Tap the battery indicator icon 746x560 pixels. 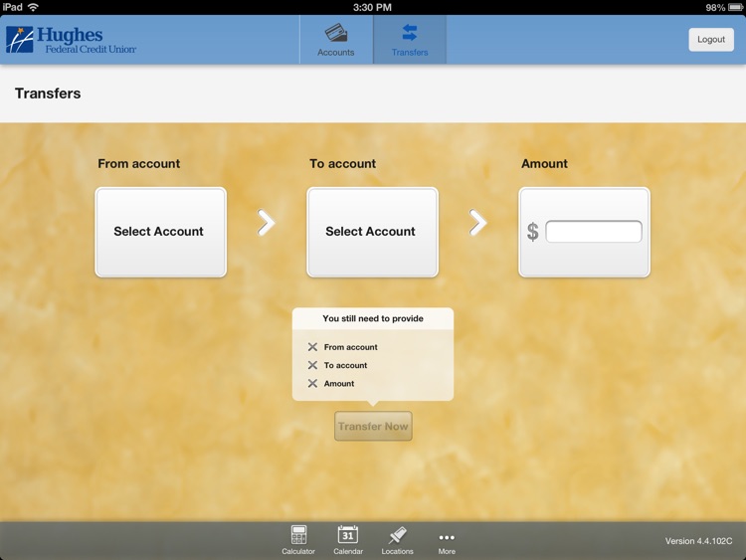tap(735, 8)
